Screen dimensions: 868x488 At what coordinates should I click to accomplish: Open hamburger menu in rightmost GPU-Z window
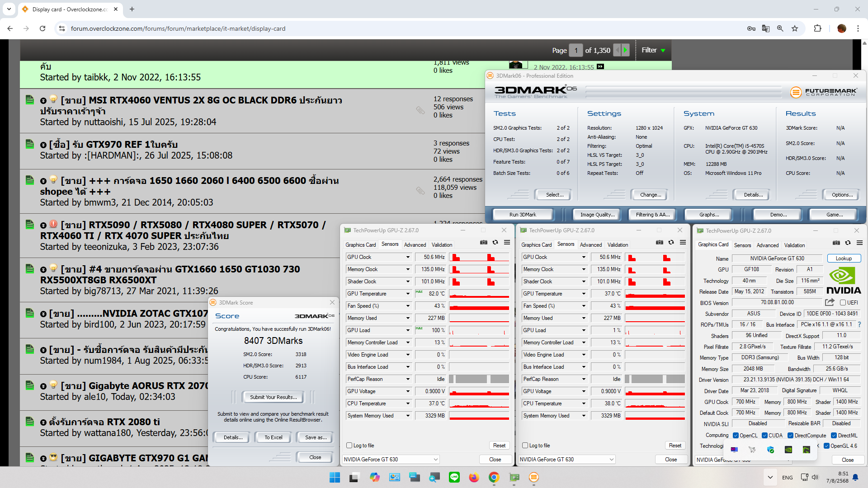(859, 243)
